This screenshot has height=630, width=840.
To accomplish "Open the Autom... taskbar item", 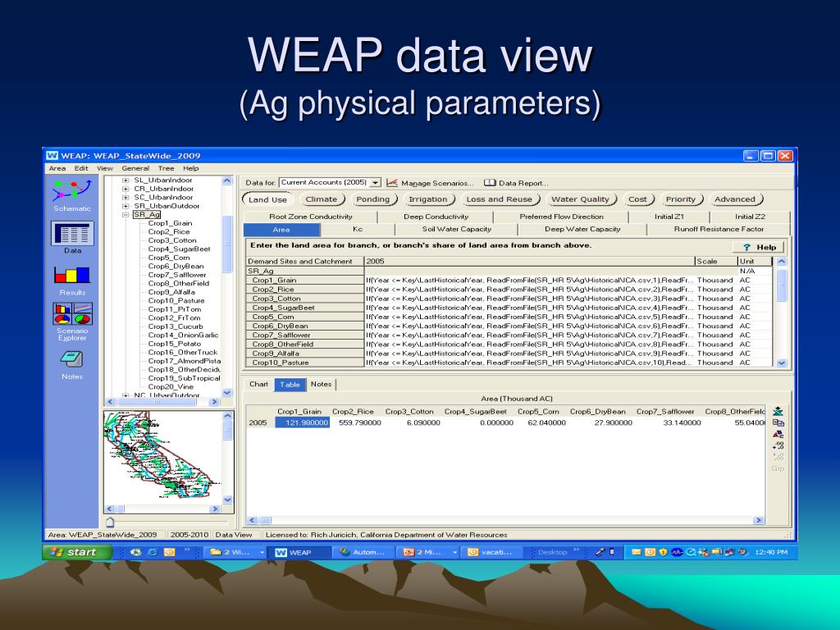I will coord(363,552).
